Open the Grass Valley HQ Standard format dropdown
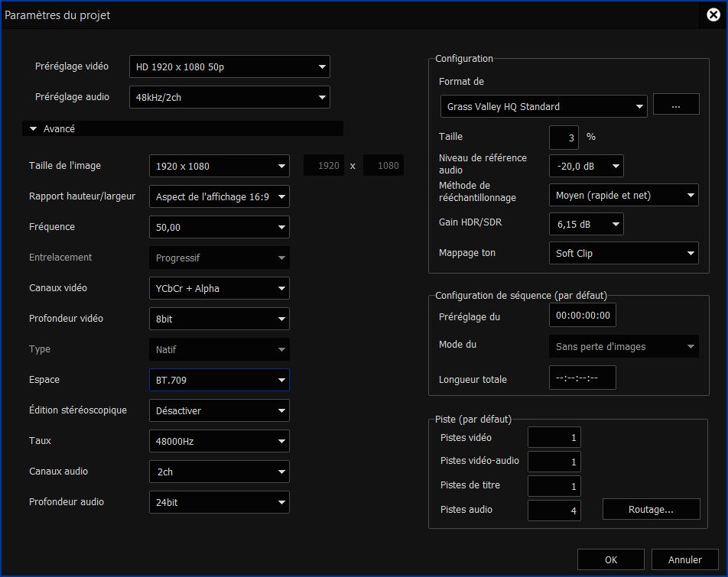 click(x=544, y=107)
